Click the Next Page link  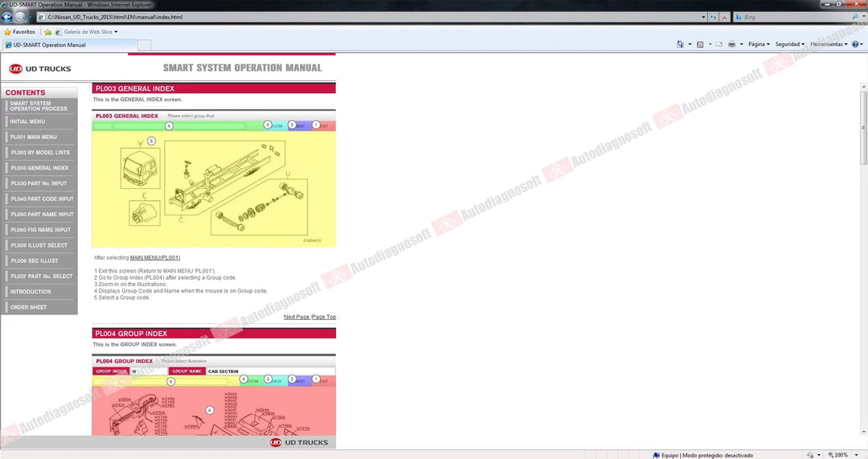(x=297, y=317)
